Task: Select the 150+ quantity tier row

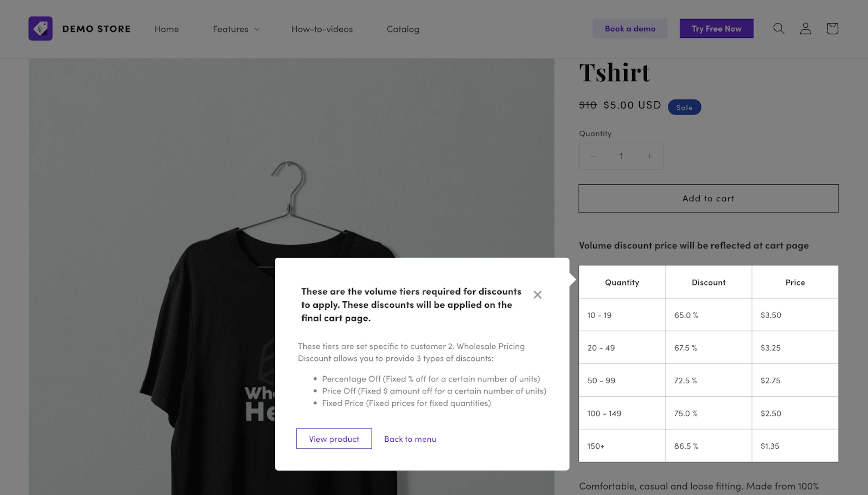Action: point(709,446)
